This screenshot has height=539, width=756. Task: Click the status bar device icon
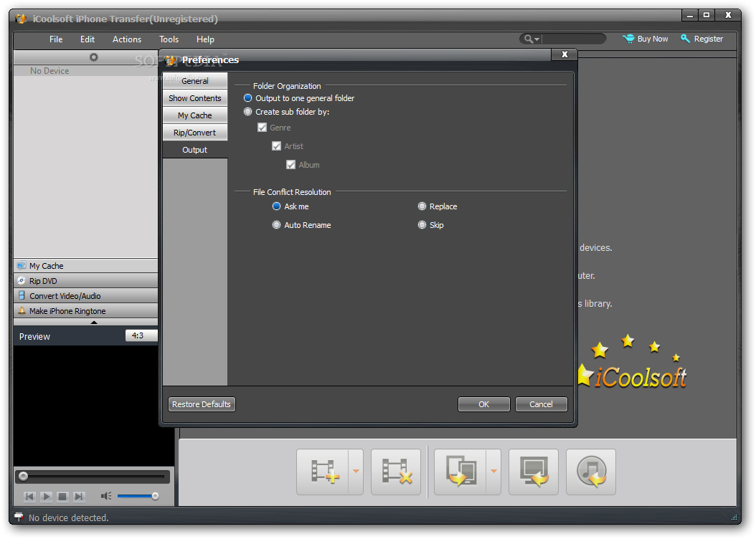(x=19, y=517)
